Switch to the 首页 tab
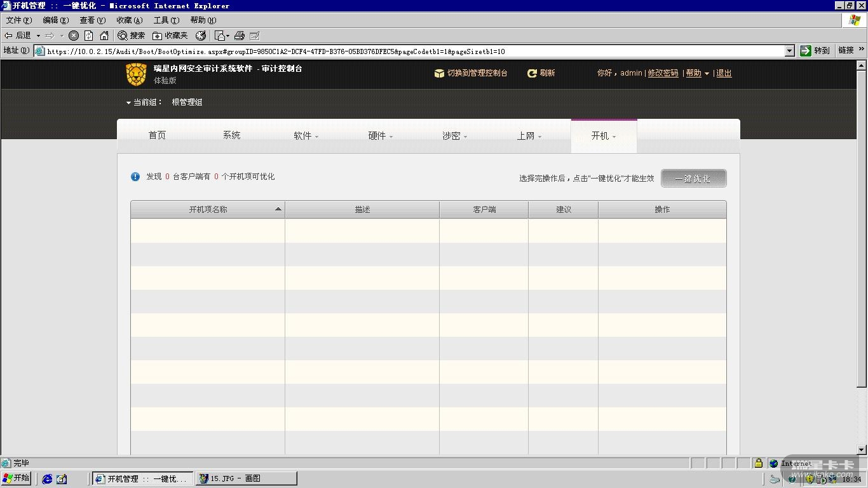 [157, 135]
